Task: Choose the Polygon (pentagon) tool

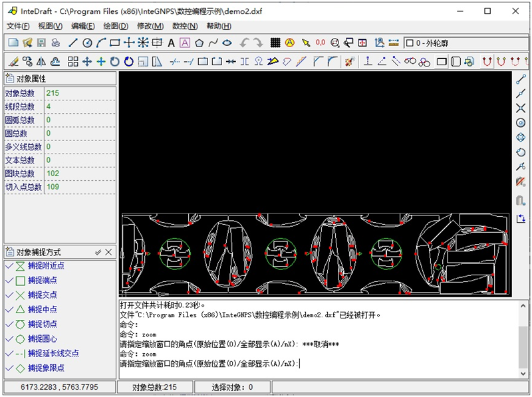Action: click(199, 43)
